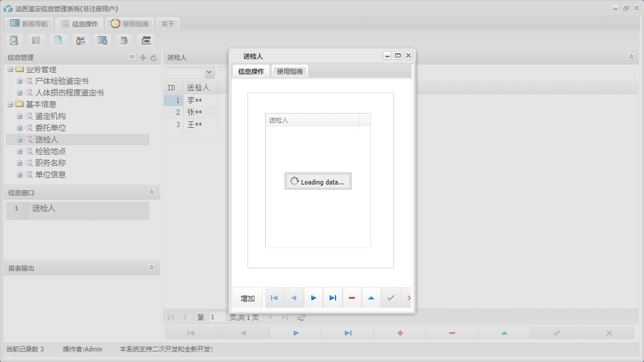Jump to last record in 送检人 dialog

click(333, 298)
